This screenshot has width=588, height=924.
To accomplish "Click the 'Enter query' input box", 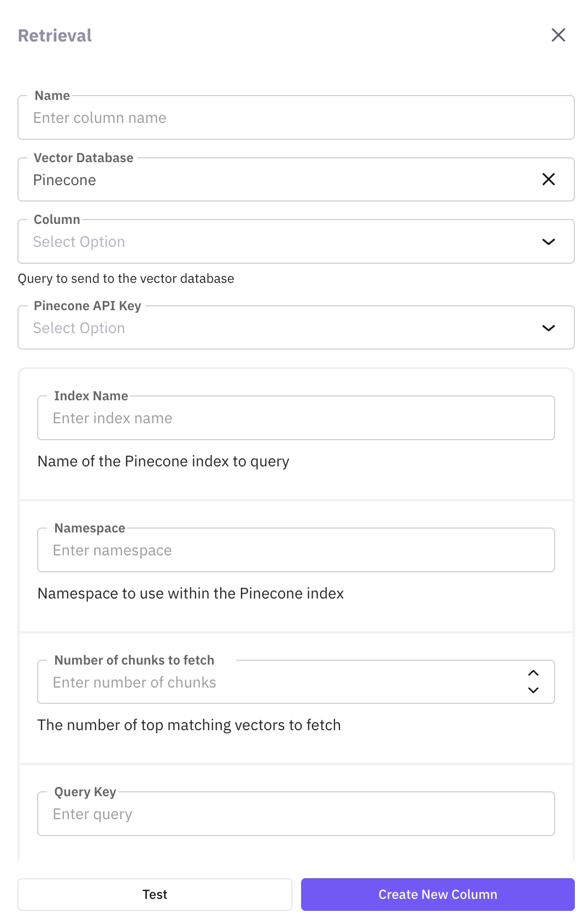I will coord(295,814).
